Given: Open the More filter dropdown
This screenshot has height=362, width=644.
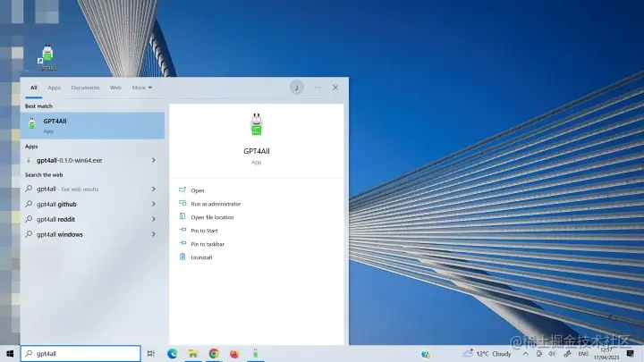Looking at the screenshot, I should [141, 88].
